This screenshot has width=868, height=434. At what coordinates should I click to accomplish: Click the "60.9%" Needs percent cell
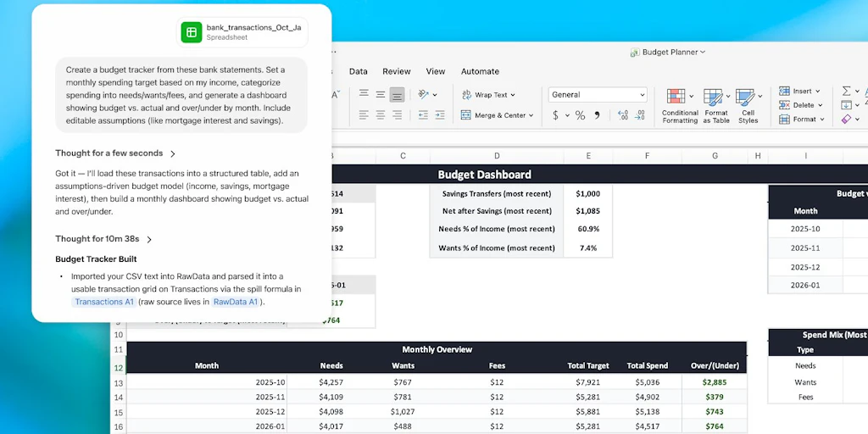(588, 229)
